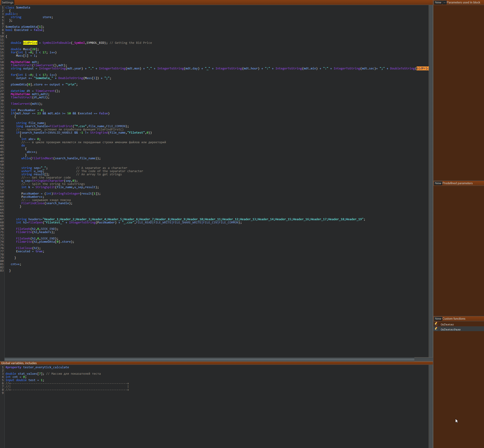
Task: Click the "ushort u_sep;" line
Action: coord(33,171)
